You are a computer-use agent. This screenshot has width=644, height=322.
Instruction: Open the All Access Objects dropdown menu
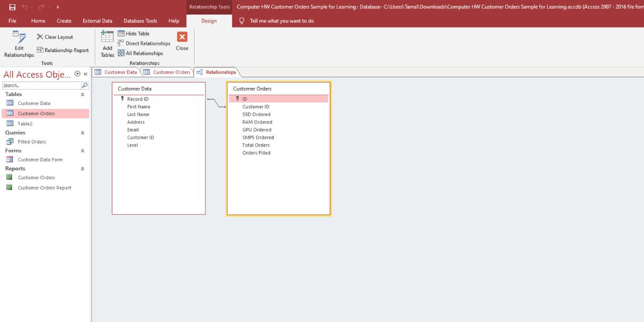point(77,74)
